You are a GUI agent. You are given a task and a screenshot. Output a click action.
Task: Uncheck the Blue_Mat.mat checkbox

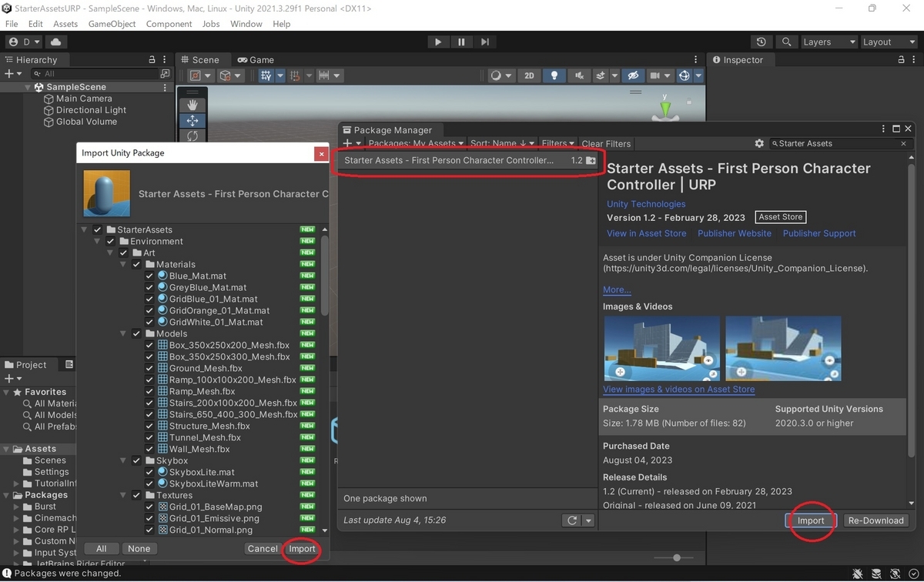point(149,276)
